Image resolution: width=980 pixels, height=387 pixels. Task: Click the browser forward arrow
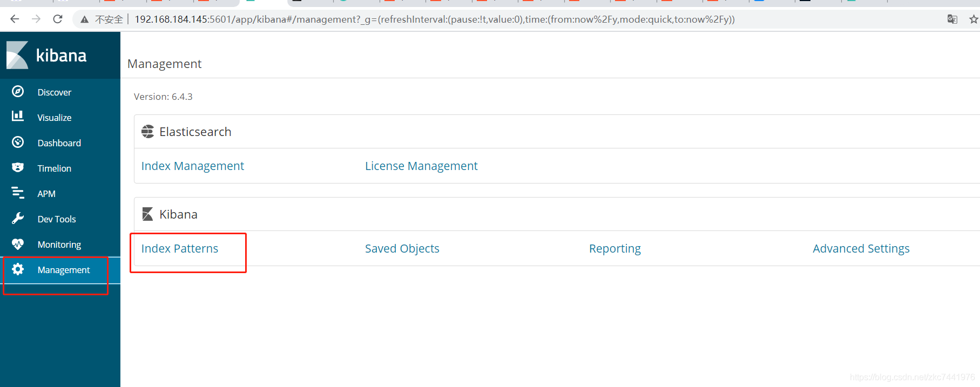click(36, 19)
